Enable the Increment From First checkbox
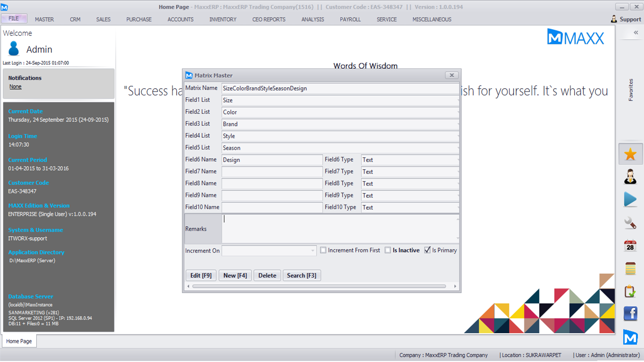 coord(323,250)
